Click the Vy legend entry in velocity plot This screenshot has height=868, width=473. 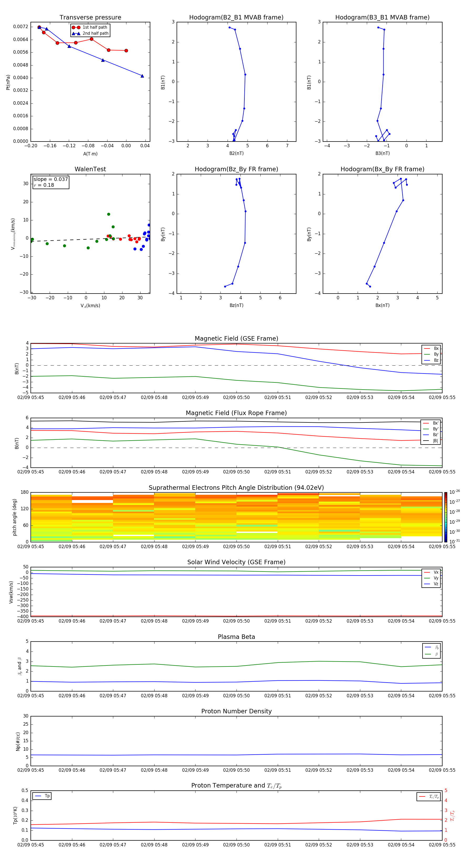[431, 578]
